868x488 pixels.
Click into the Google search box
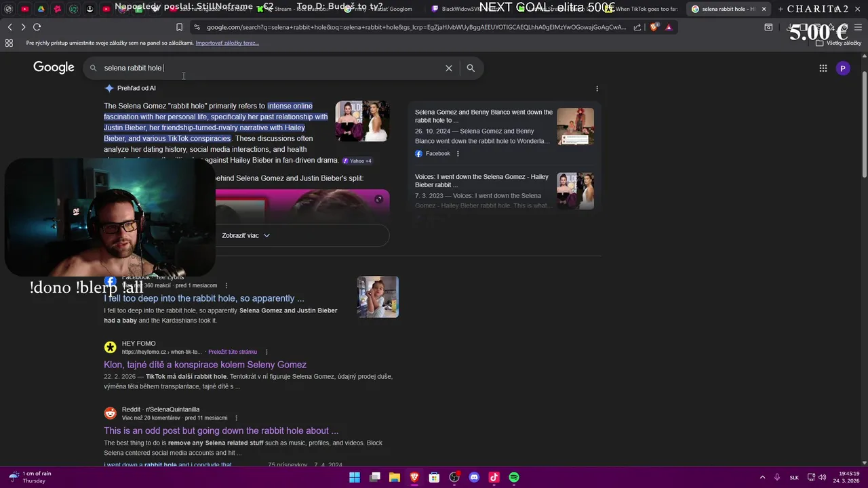click(271, 68)
